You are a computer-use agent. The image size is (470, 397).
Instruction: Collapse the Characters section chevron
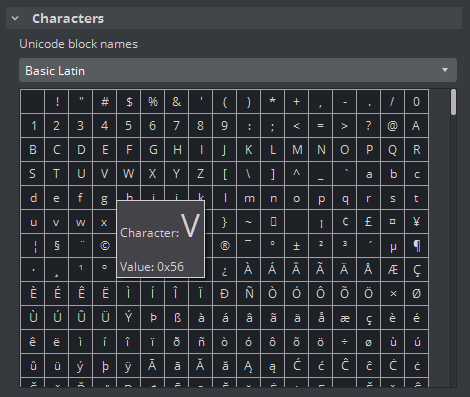[15, 19]
